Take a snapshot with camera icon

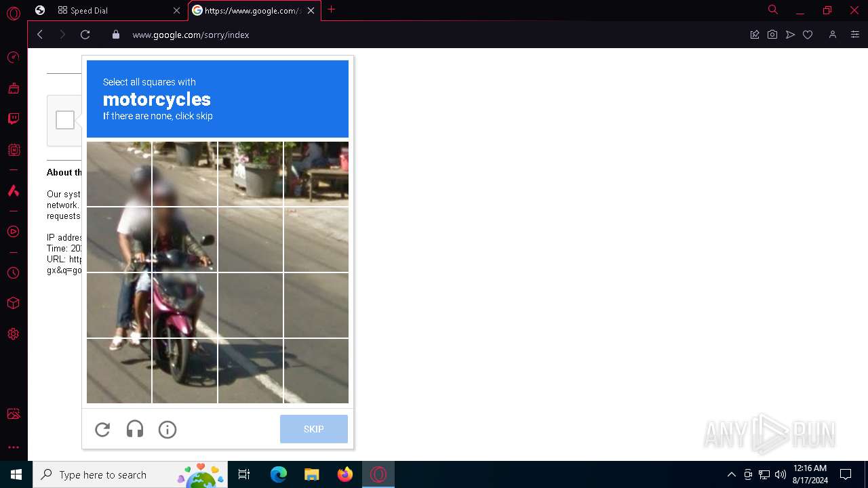772,35
